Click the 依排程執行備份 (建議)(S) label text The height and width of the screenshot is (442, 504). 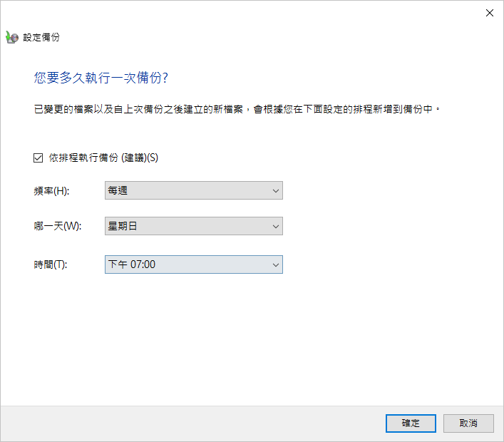tap(103, 158)
